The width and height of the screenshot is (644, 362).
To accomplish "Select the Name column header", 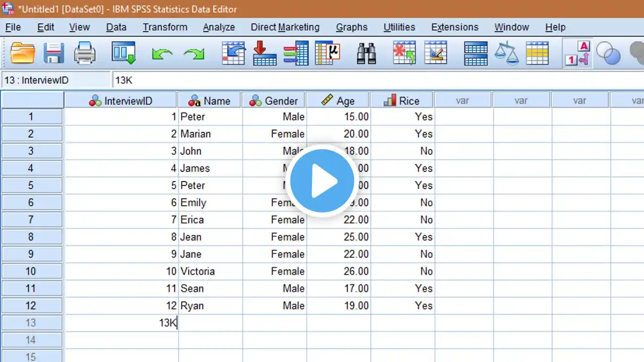I will (210, 101).
